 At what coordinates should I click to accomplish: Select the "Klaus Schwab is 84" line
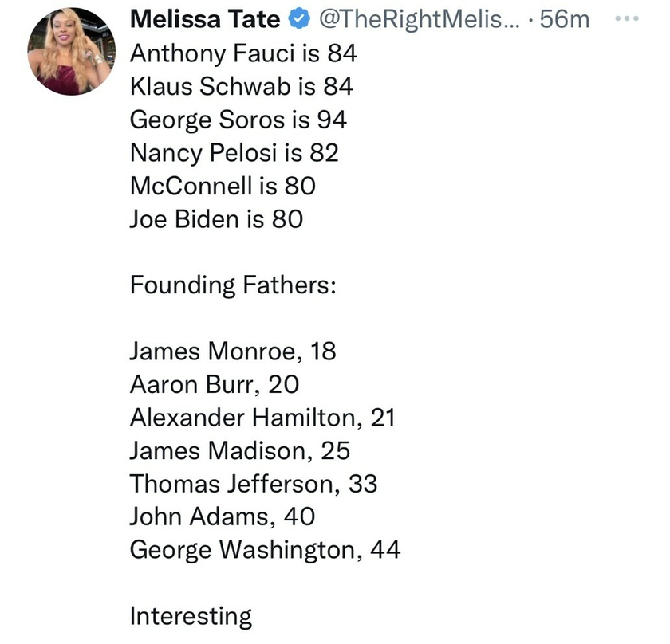point(241,86)
